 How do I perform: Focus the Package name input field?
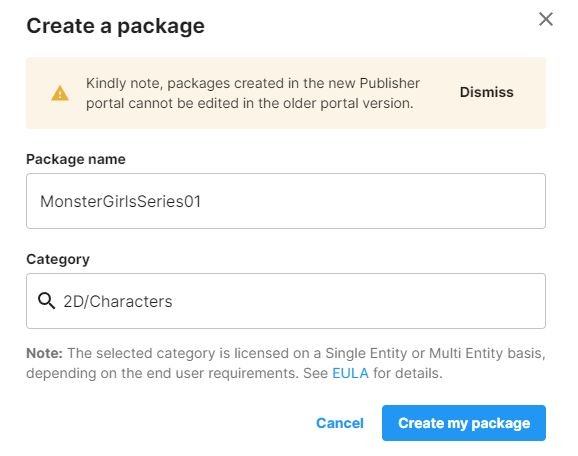[x=286, y=201]
